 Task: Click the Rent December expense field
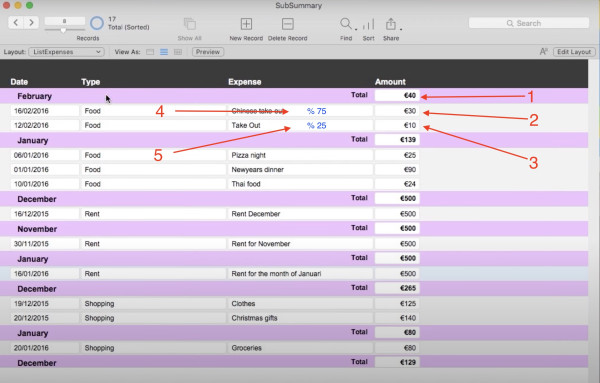pyautogui.click(x=300, y=214)
